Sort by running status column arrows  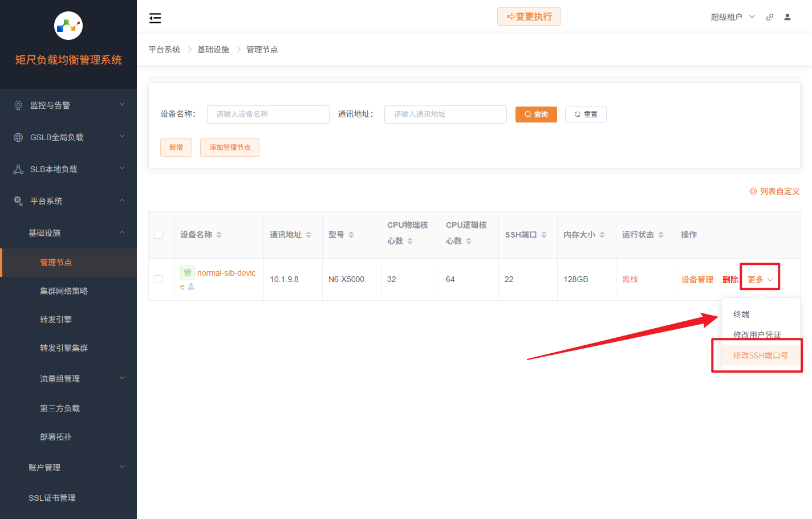[x=661, y=235]
